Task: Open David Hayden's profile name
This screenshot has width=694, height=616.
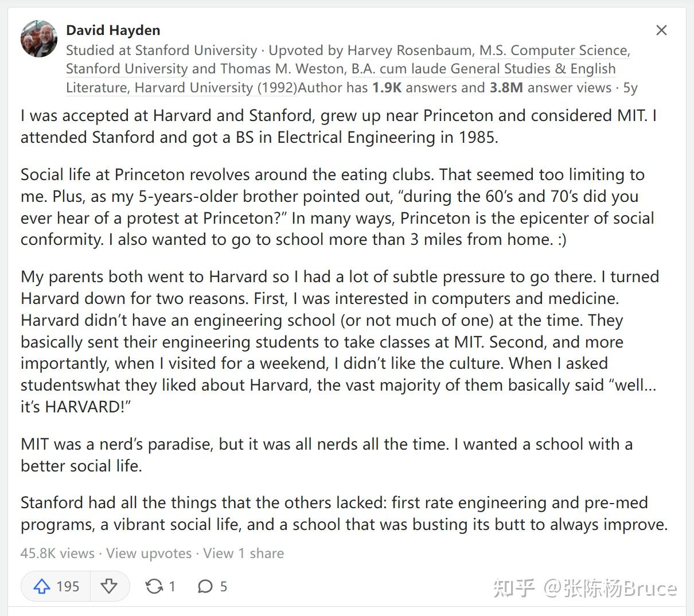Action: click(114, 30)
